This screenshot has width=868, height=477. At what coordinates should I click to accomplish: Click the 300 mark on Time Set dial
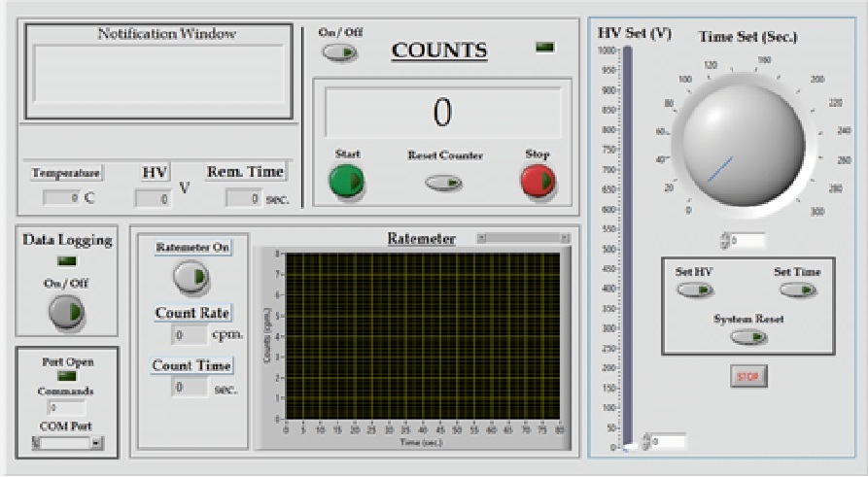817,212
